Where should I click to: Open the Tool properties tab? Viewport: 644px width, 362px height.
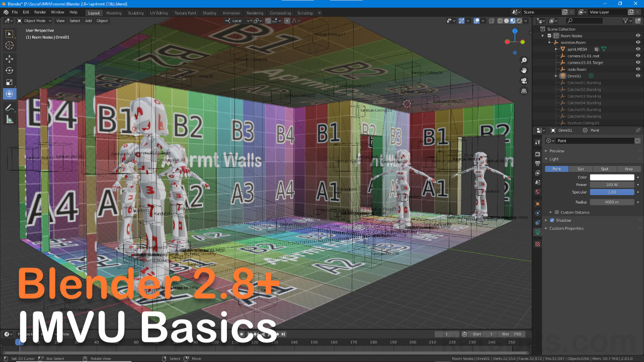537,142
